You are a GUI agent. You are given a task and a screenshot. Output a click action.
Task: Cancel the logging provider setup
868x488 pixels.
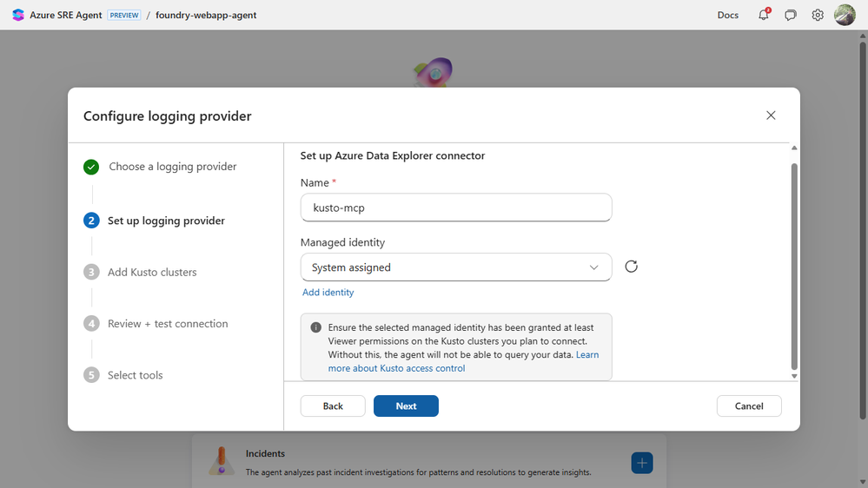[749, 406]
